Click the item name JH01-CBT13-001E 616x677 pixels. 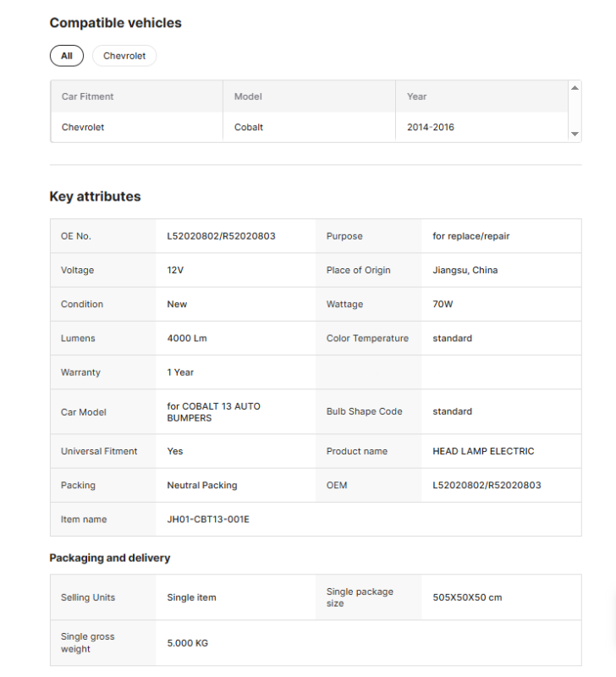point(208,519)
